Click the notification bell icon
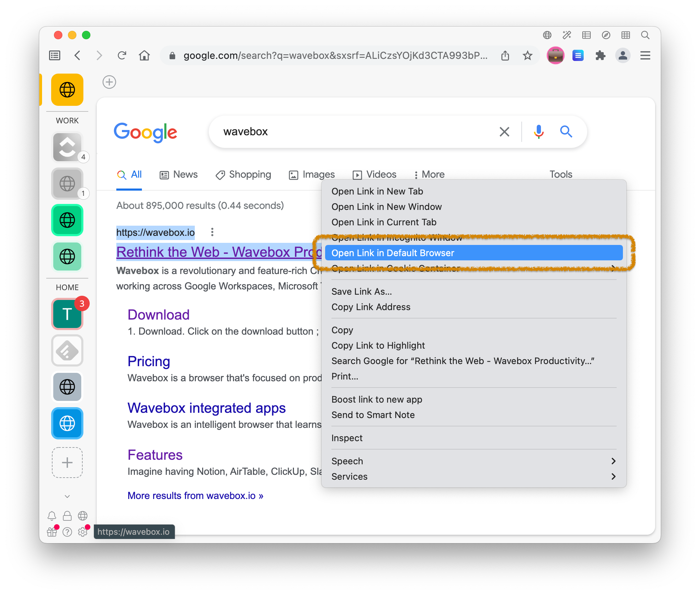 [52, 516]
